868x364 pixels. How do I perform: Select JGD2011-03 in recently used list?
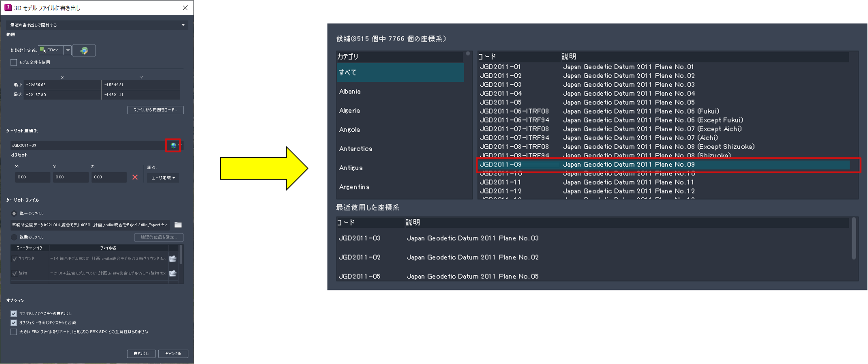pyautogui.click(x=359, y=238)
